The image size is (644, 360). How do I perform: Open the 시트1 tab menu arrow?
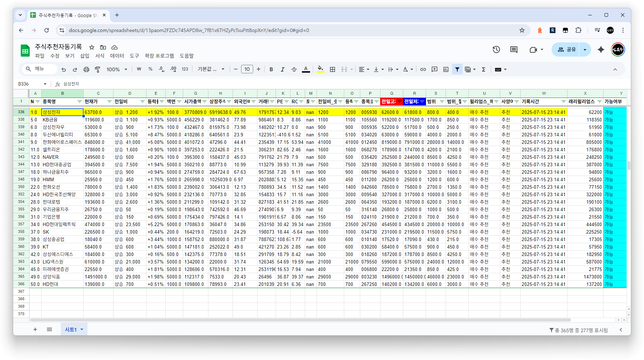pos(82,330)
